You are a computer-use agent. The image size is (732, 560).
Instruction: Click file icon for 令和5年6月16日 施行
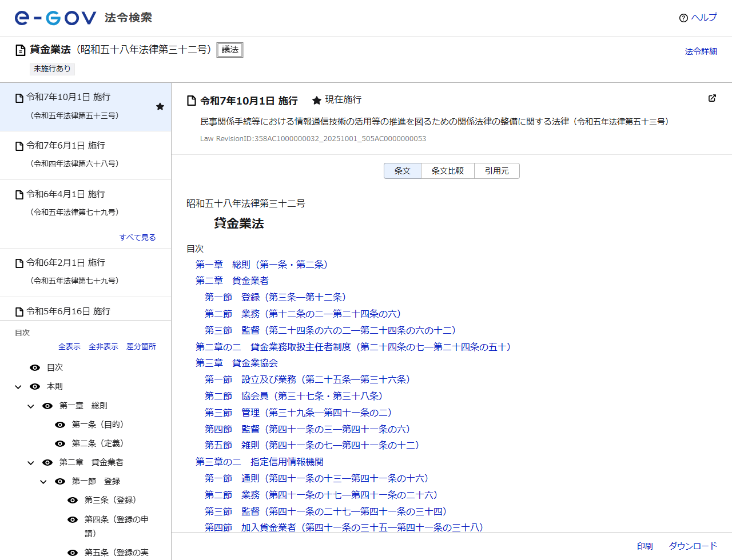click(x=19, y=312)
